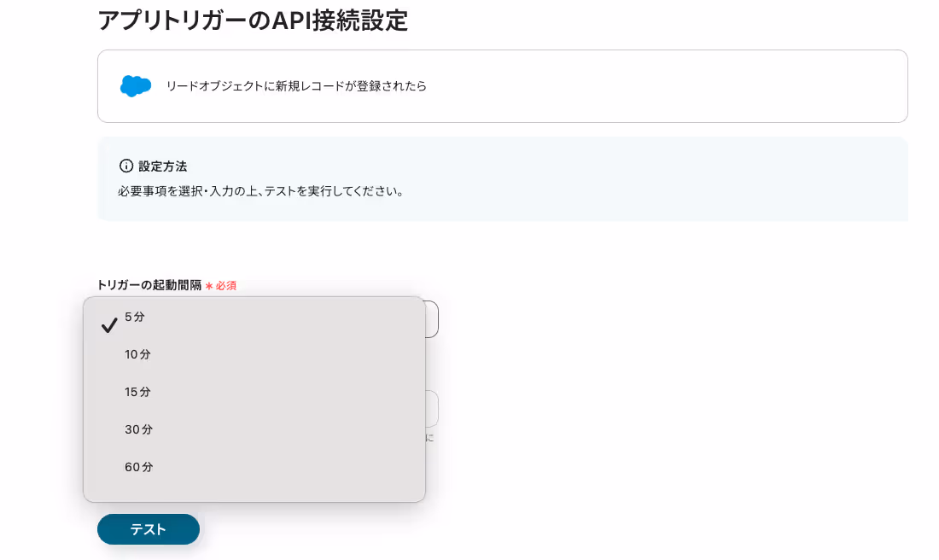Click the partially hidden second input field
Image resolution: width=939 pixels, height=560 pixels.
[x=432, y=408]
